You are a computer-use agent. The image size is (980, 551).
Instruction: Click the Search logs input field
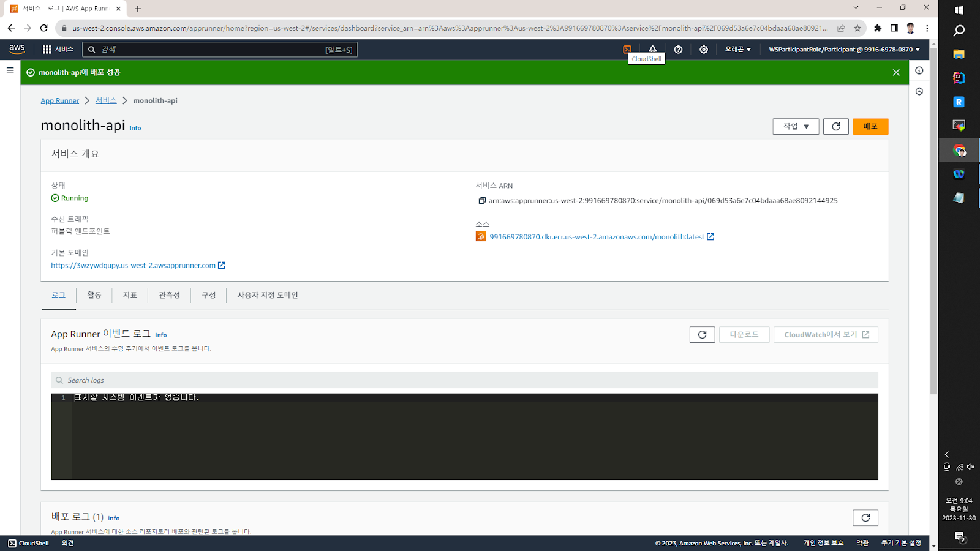coord(464,380)
